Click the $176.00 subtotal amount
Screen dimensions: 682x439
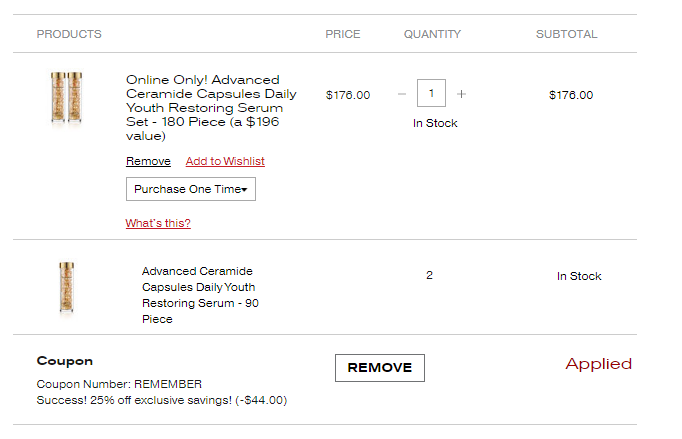click(571, 95)
